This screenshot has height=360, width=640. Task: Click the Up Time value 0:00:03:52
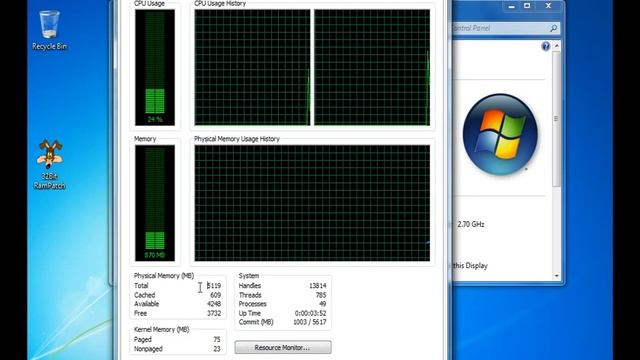click(311, 313)
